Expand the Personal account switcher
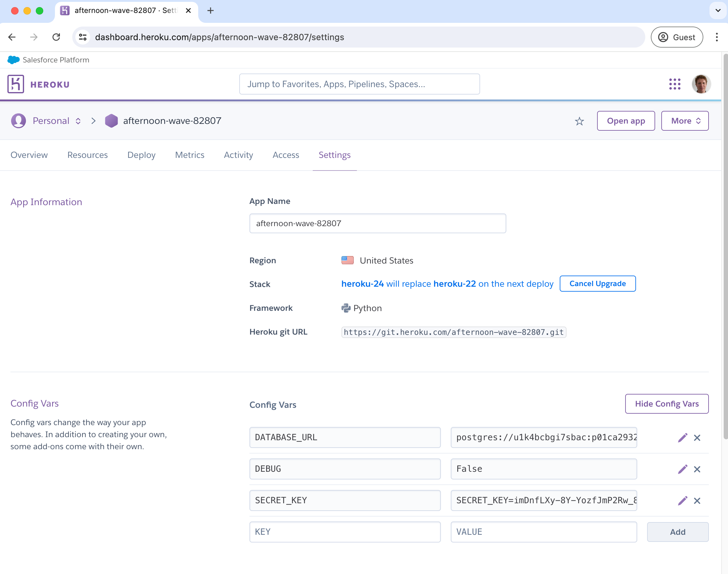This screenshot has height=574, width=728. pos(78,121)
